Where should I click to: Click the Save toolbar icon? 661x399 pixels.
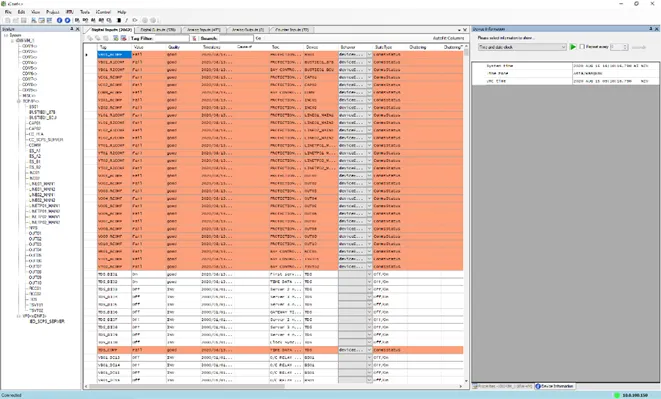click(x=24, y=20)
